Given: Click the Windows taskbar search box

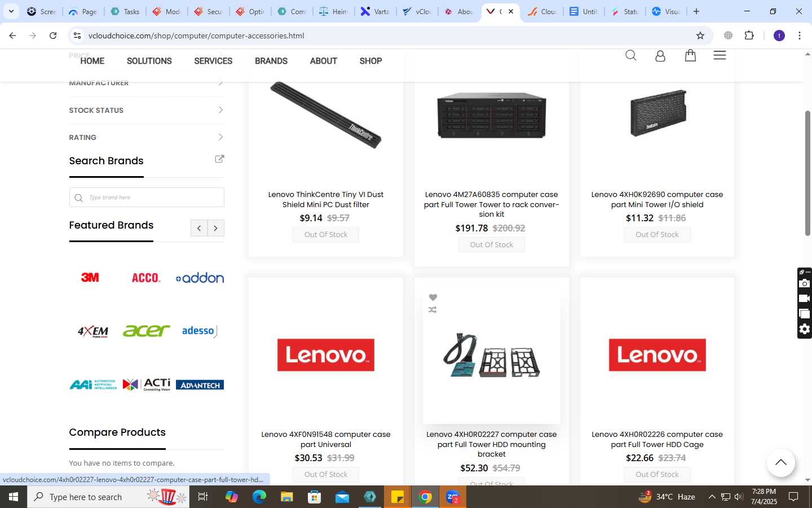Looking at the screenshot, I should pos(107,497).
